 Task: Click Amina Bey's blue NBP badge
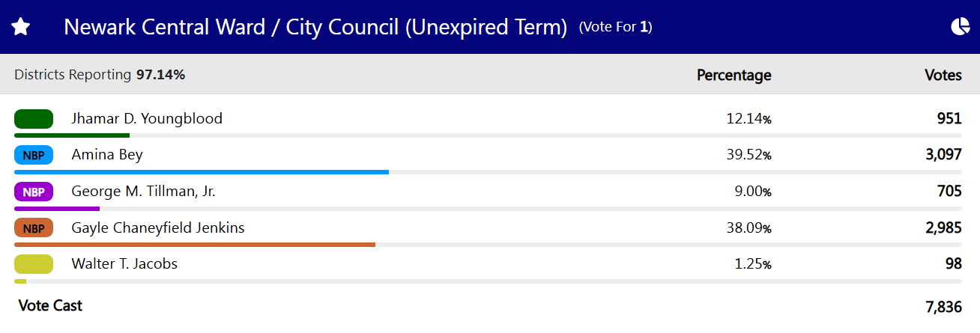(x=34, y=156)
